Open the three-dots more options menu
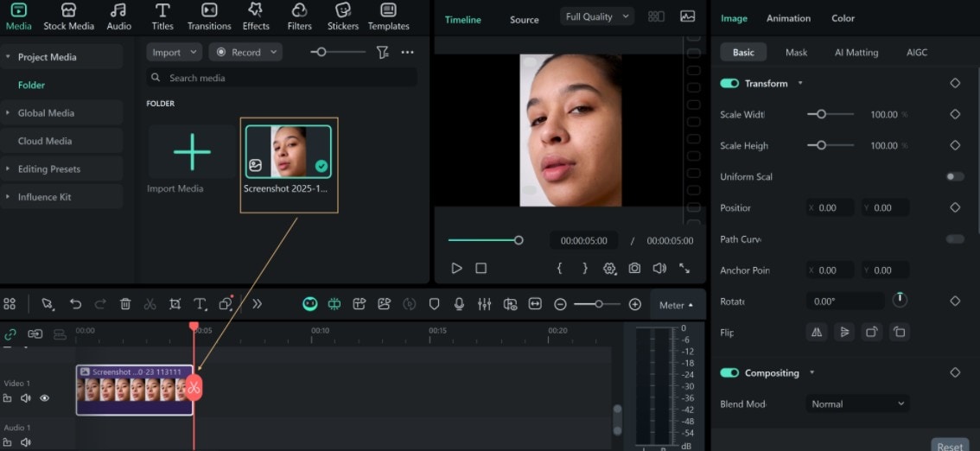This screenshot has height=451, width=980. pyautogui.click(x=408, y=53)
